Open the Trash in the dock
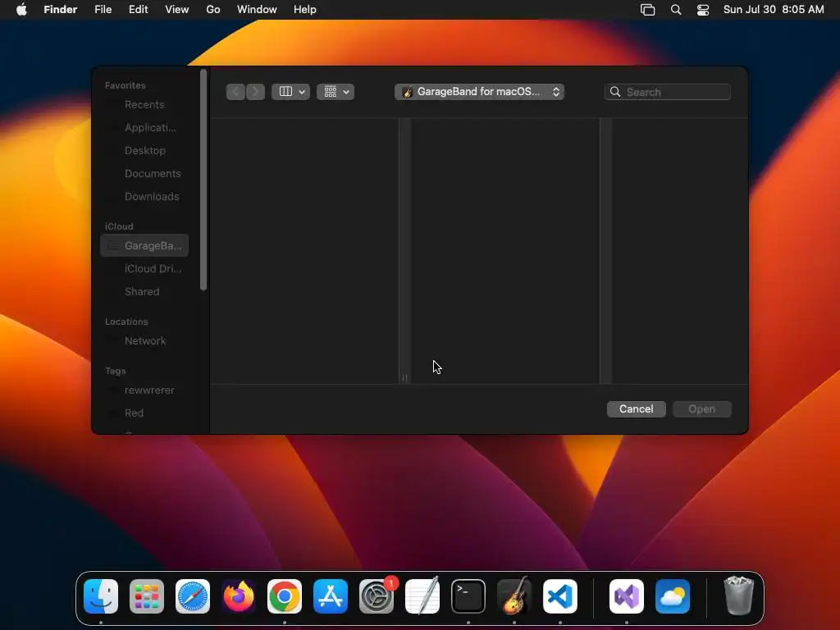The width and height of the screenshot is (840, 630). coord(739,596)
